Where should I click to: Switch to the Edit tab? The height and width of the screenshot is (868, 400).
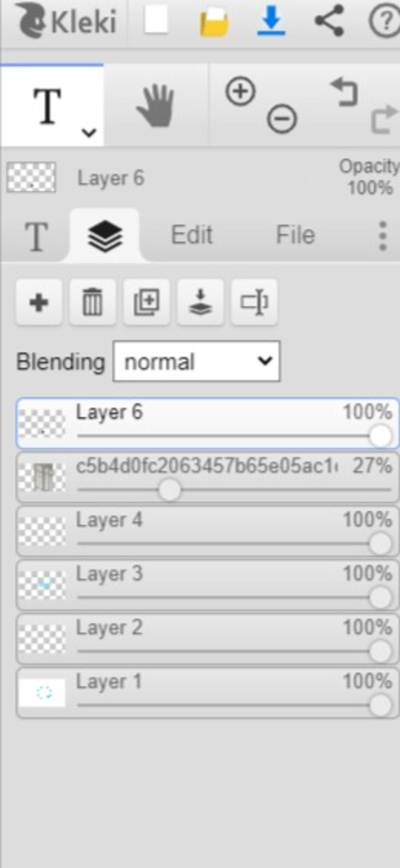pos(192,235)
